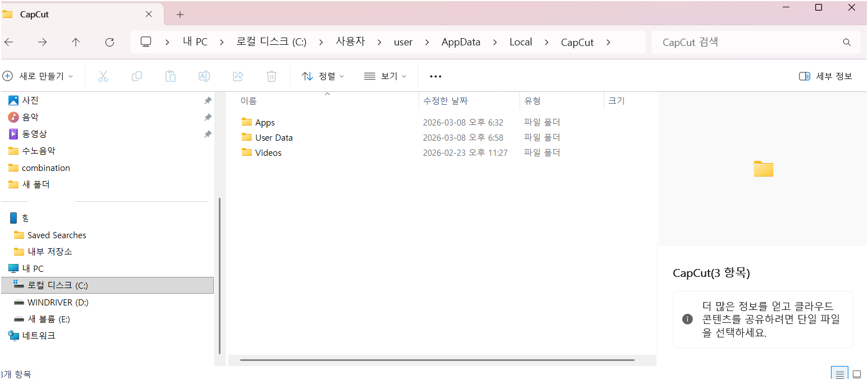Open the 정렬 (Sort) dropdown menu
Image resolution: width=868 pixels, height=380 pixels.
(x=323, y=76)
